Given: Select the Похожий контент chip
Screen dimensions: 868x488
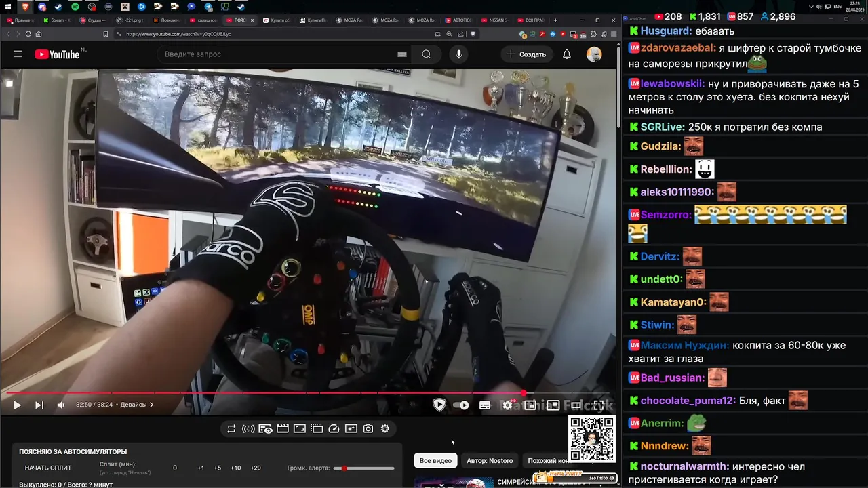Looking at the screenshot, I should [x=548, y=461].
